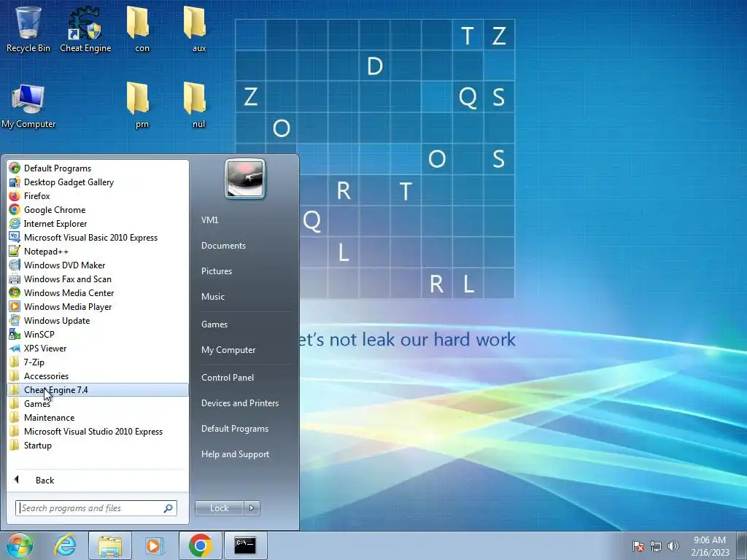This screenshot has width=747, height=560.
Task: Expand the Games program folder
Action: click(x=98, y=403)
